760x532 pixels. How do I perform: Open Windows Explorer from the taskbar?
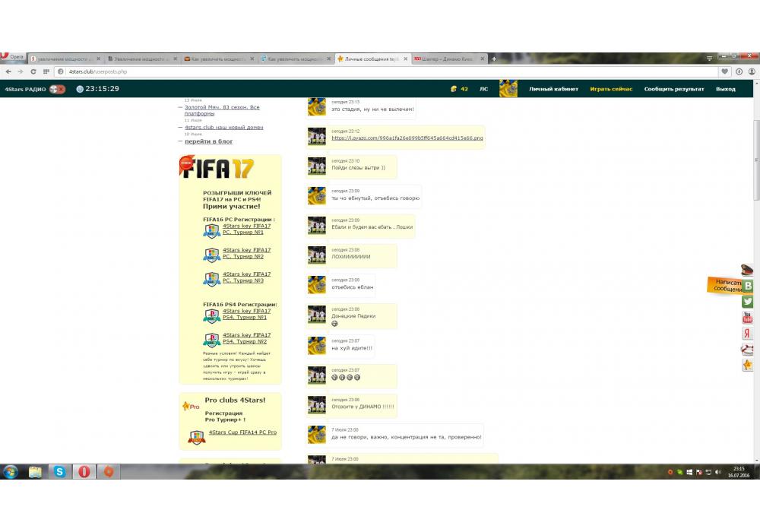coord(35,472)
